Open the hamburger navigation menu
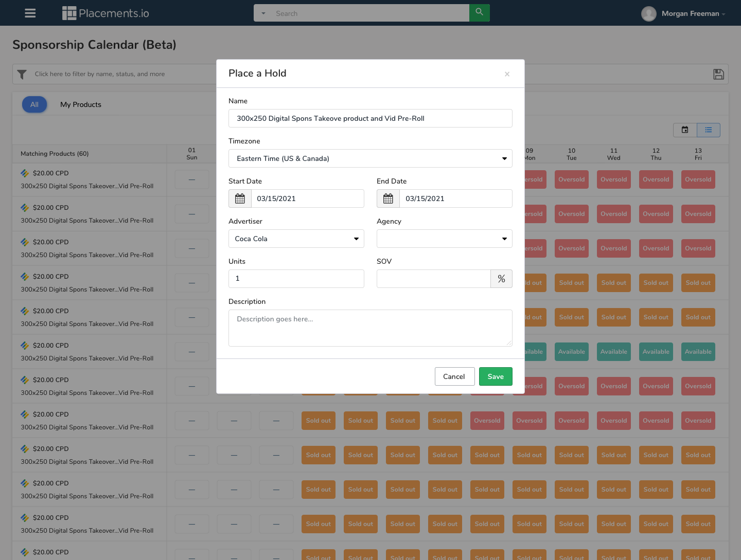The width and height of the screenshot is (741, 560). pos(30,13)
